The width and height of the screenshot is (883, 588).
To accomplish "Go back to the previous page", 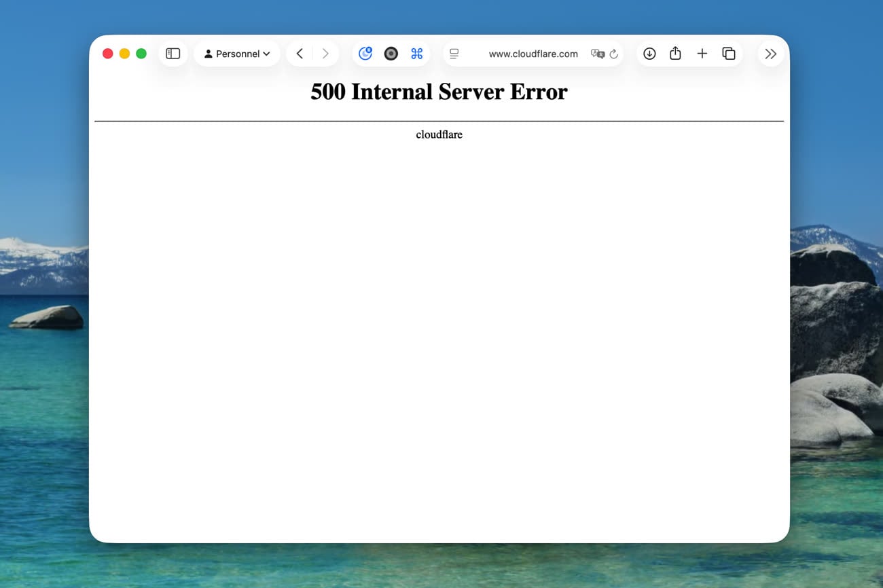I will [x=300, y=53].
